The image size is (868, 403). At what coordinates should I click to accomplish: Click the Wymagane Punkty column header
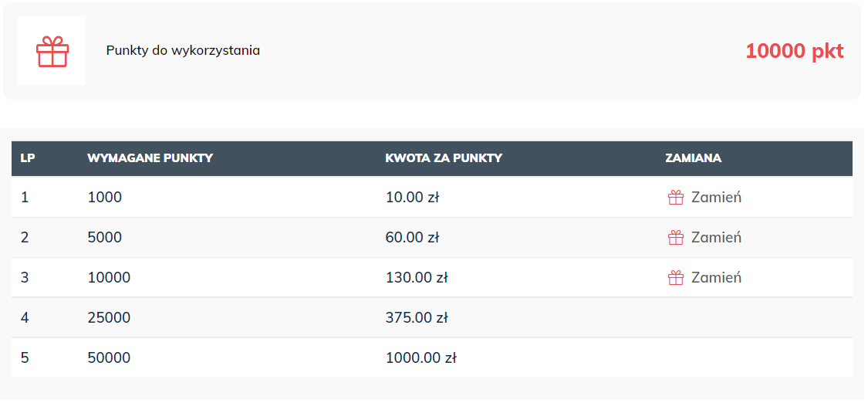pyautogui.click(x=150, y=158)
